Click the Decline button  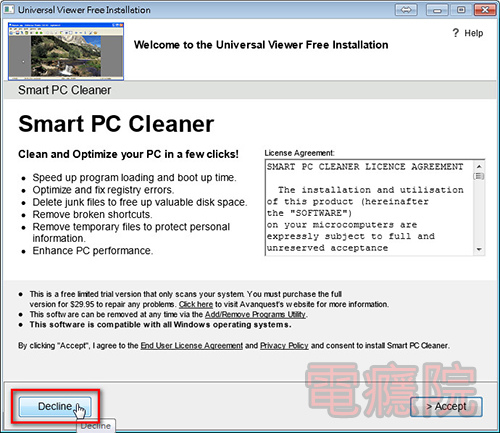[x=55, y=407]
